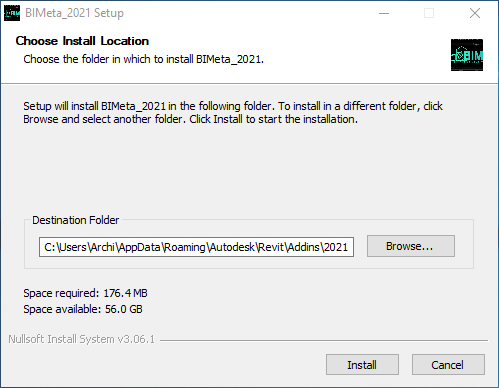Click the BIMeta_2021 Setup title text
This screenshot has height=388, width=499.
click(74, 13)
